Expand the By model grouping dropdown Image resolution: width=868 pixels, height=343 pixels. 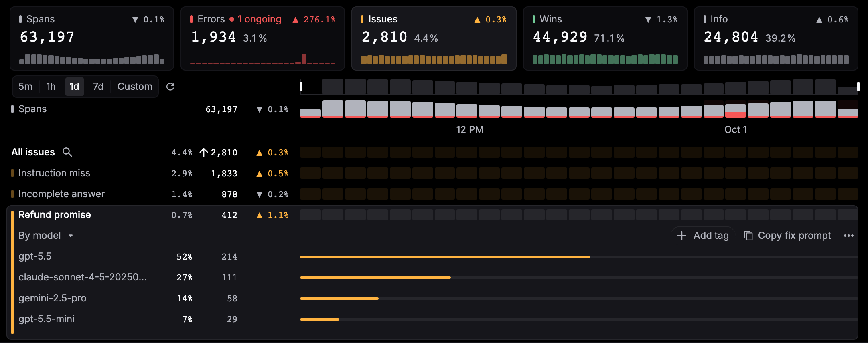point(46,236)
